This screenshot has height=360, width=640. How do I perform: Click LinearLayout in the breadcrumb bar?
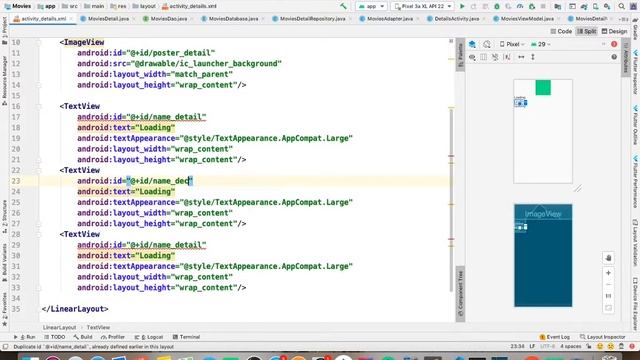click(x=59, y=327)
